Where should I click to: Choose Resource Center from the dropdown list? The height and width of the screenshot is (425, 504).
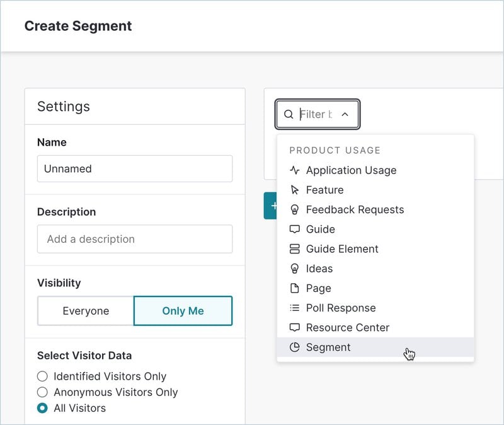click(x=347, y=327)
